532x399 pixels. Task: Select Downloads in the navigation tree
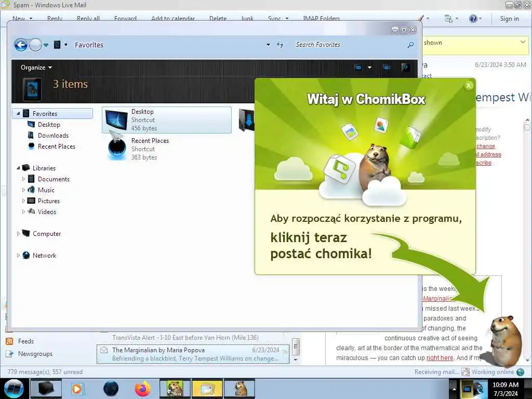(53, 136)
